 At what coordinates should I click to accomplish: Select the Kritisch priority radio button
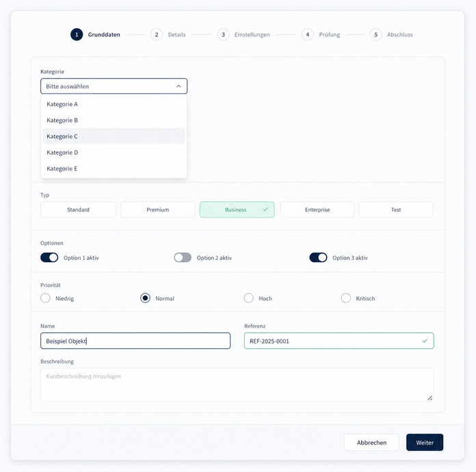tap(346, 298)
